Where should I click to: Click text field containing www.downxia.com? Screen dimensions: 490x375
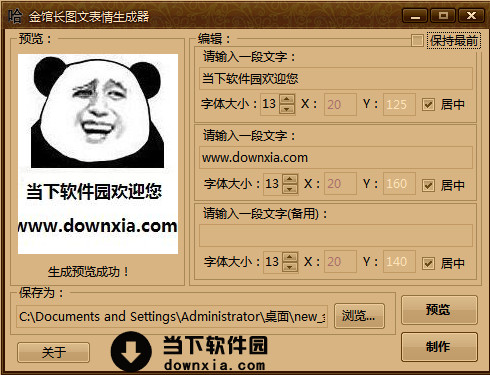point(336,158)
